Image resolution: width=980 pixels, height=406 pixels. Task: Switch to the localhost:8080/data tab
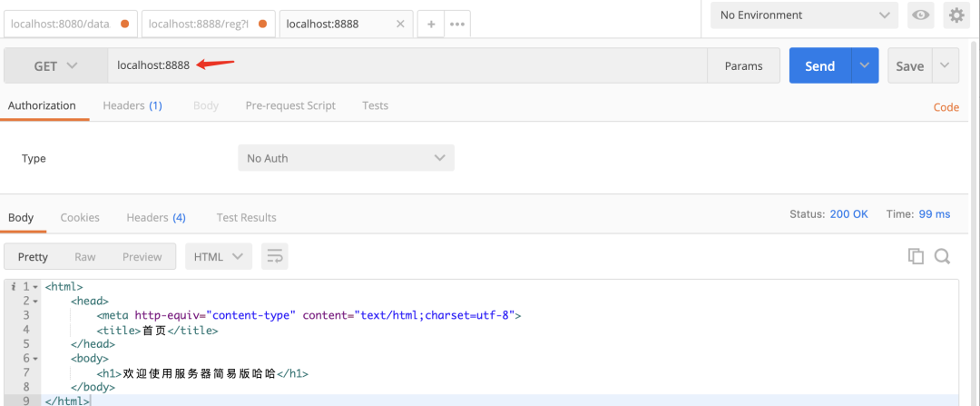[x=70, y=24]
